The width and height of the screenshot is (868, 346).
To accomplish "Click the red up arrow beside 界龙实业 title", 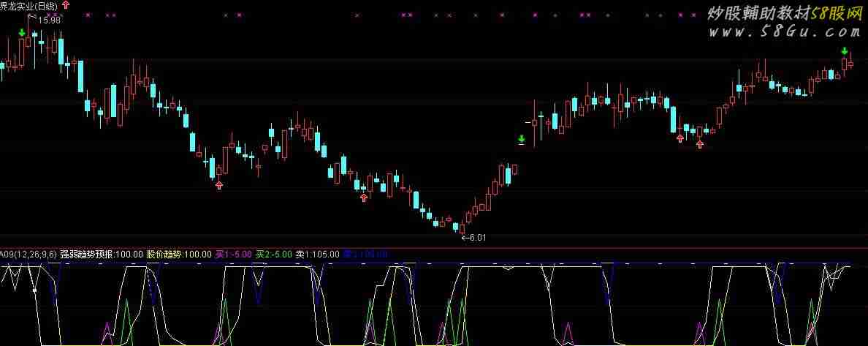I will coord(66,6).
